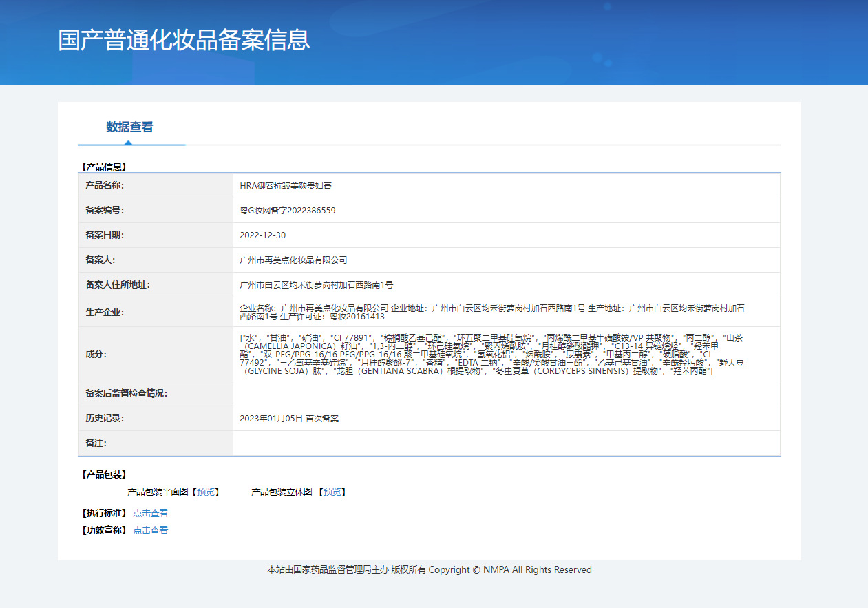Image resolution: width=868 pixels, height=608 pixels.
Task: Open 预览 for 产品包装平面图
Action: click(207, 492)
